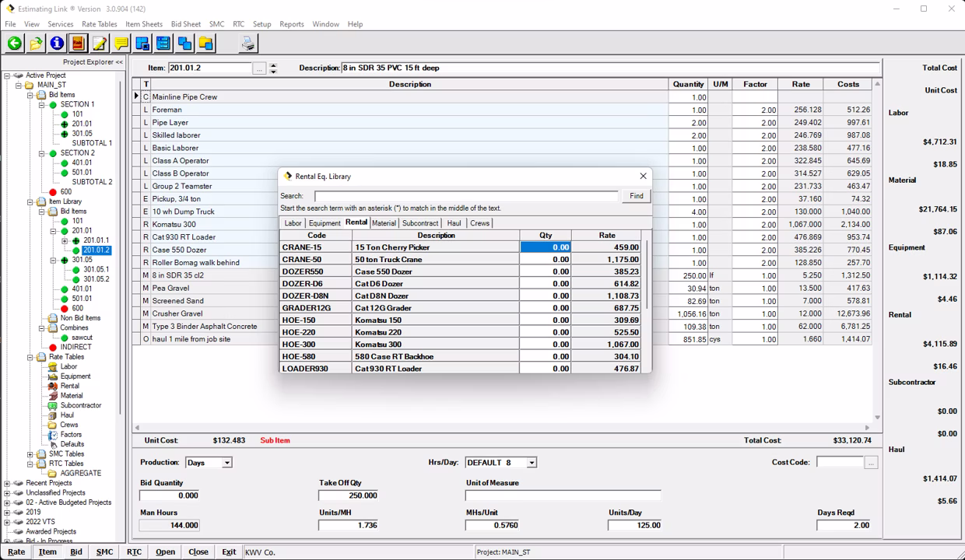Viewport: 965px width, 560px height.
Task: Expand the SMC Tables tree node
Action: (30, 454)
